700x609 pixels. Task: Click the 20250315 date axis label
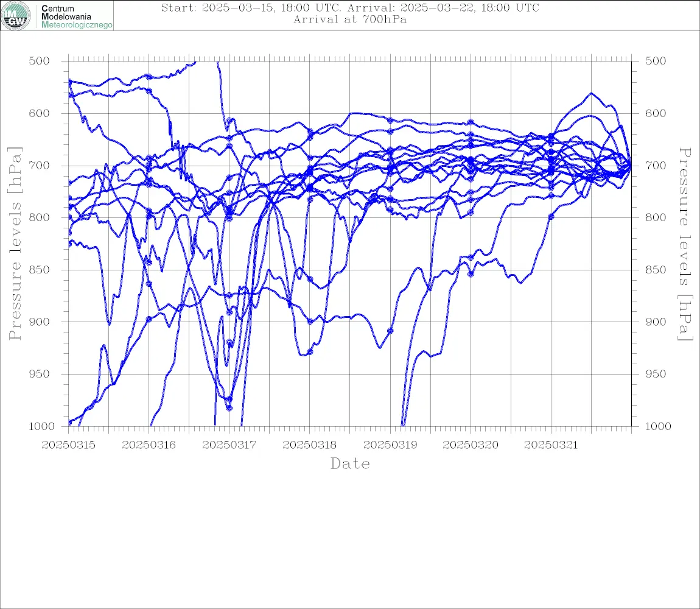pyautogui.click(x=68, y=445)
